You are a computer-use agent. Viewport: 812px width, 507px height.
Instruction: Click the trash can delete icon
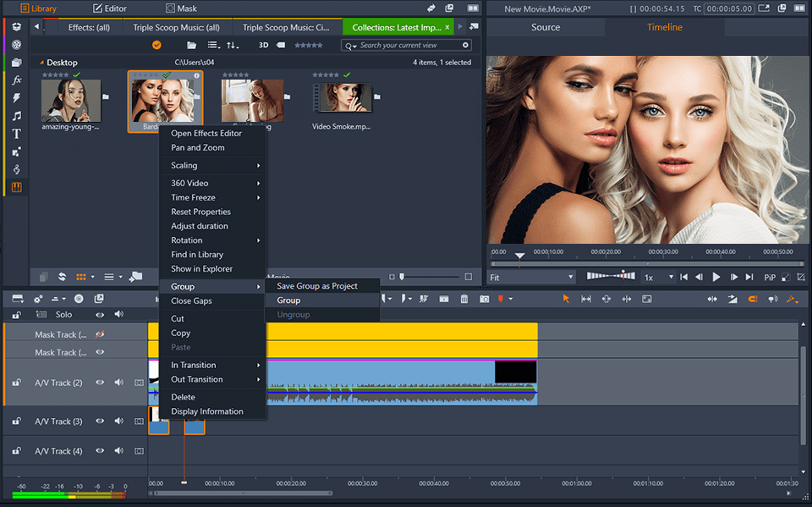point(464,299)
